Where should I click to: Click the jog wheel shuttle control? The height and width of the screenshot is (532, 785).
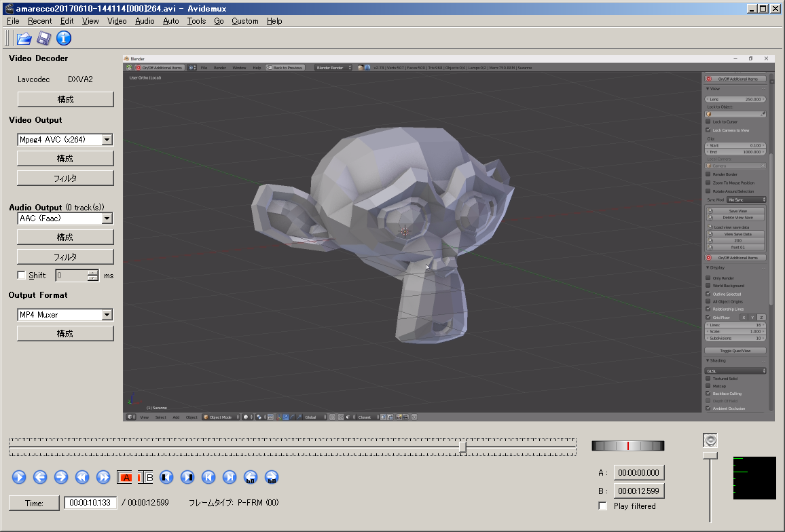point(628,445)
